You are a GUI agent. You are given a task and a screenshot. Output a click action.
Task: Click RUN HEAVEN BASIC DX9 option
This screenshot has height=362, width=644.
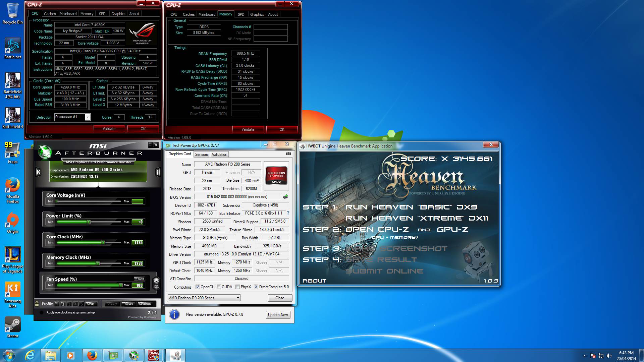(x=411, y=207)
